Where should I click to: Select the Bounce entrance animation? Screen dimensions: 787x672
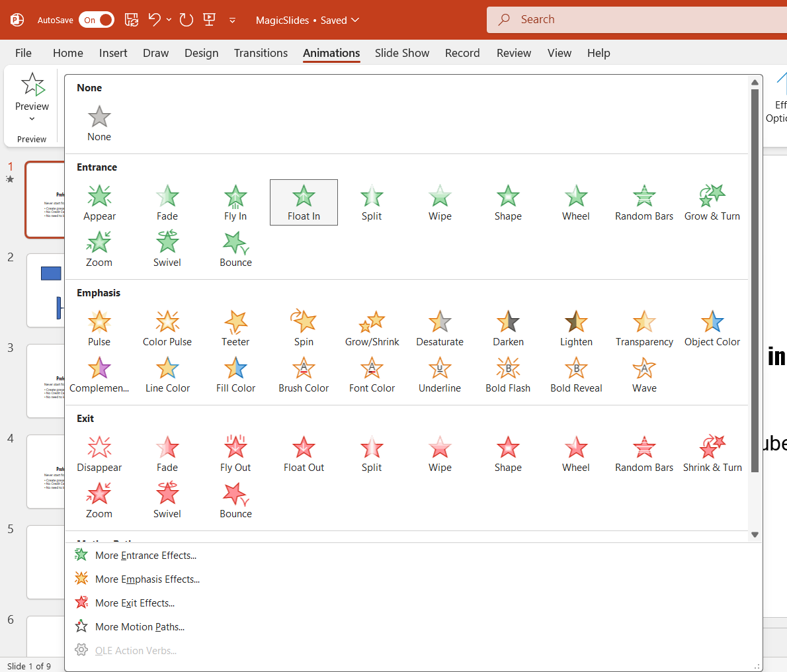[x=235, y=249]
